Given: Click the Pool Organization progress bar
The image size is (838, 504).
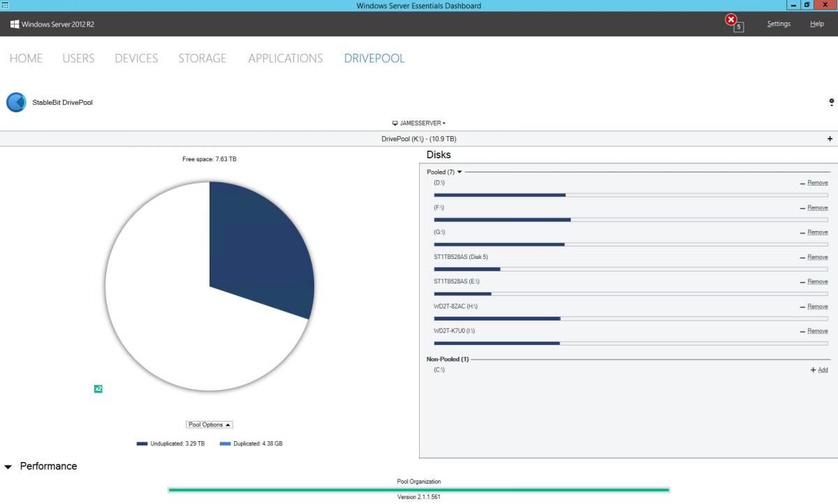Looking at the screenshot, I should 419,490.
